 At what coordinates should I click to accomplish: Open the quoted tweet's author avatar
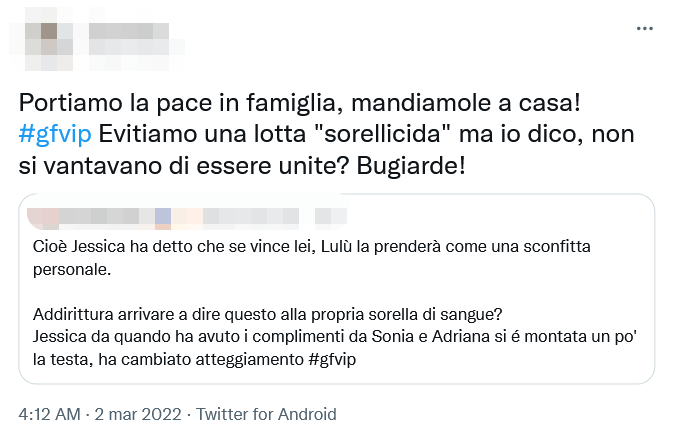pos(38,215)
